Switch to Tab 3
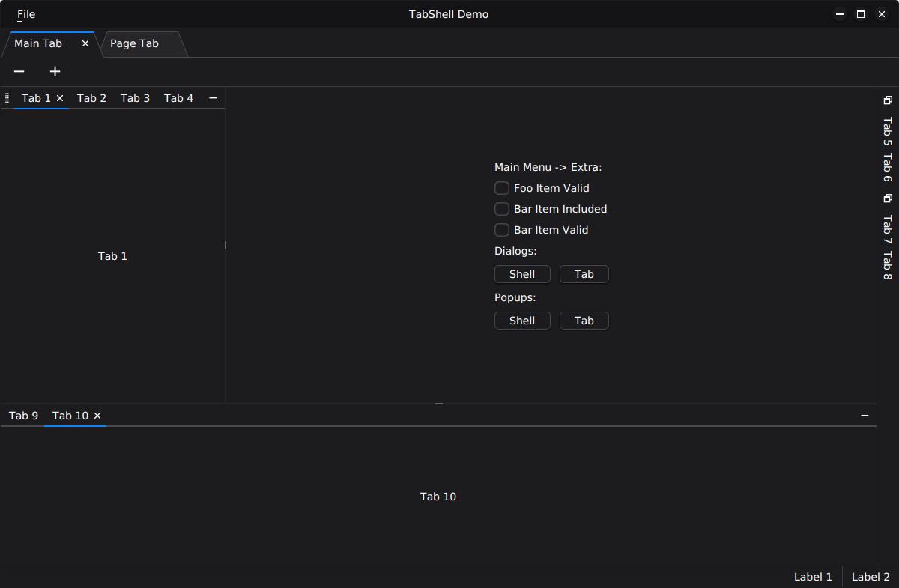 [x=135, y=98]
